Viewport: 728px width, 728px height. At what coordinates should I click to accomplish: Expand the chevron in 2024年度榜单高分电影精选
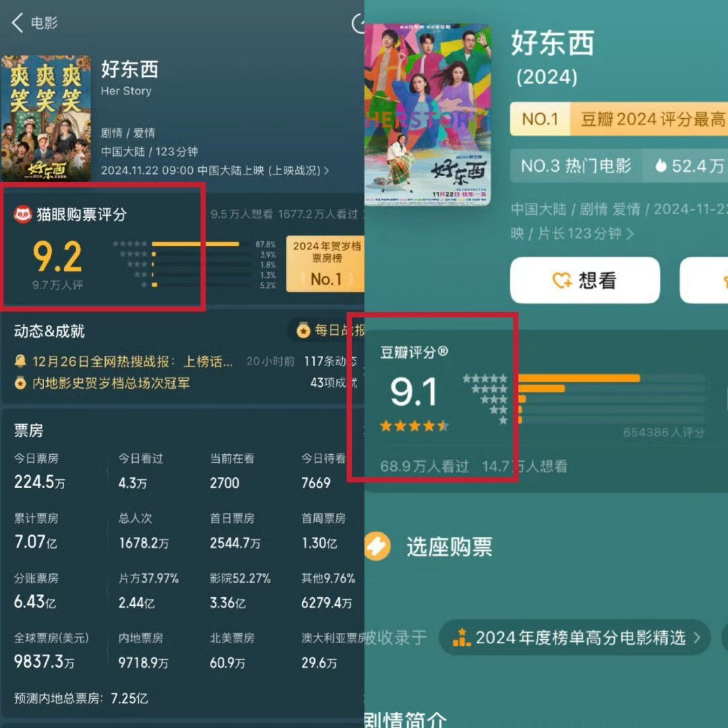click(696, 638)
